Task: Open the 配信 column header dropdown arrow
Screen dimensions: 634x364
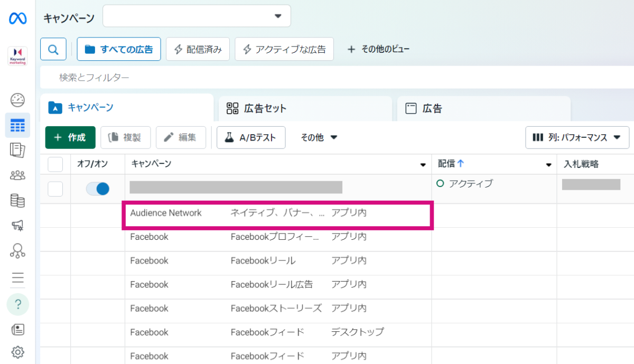Action: (548, 165)
